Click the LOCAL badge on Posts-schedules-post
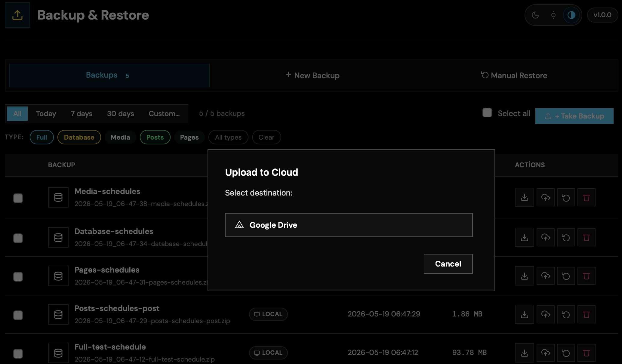This screenshot has height=364, width=622. pos(268,314)
